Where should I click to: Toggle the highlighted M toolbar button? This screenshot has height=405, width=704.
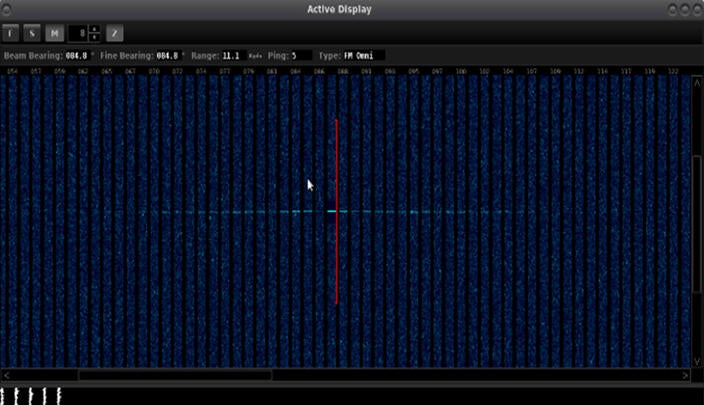[x=54, y=33]
